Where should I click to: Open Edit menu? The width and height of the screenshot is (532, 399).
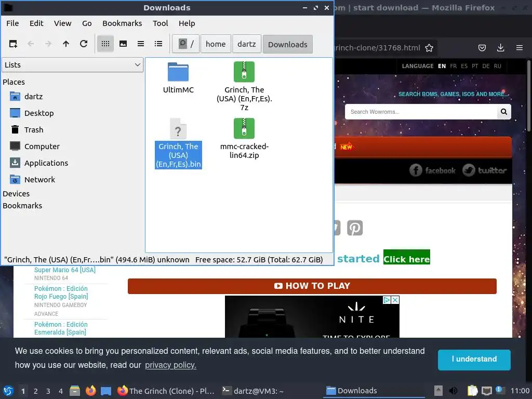click(36, 23)
